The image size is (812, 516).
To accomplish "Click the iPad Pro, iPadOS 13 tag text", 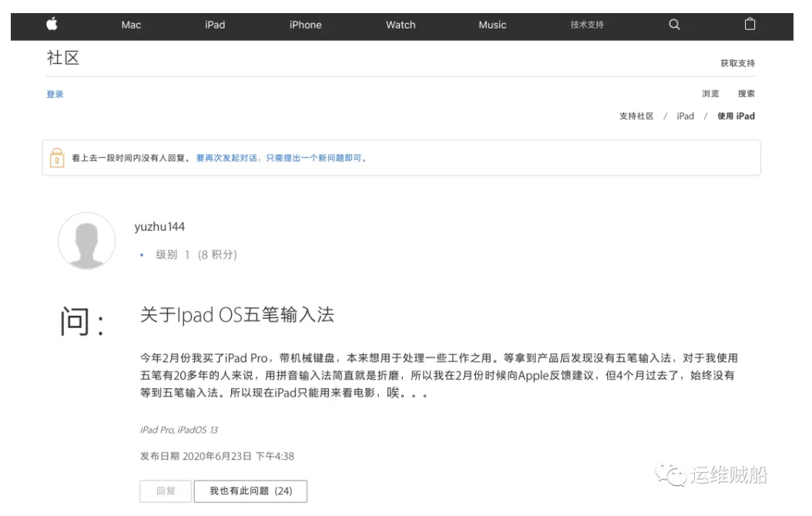I will [x=180, y=430].
